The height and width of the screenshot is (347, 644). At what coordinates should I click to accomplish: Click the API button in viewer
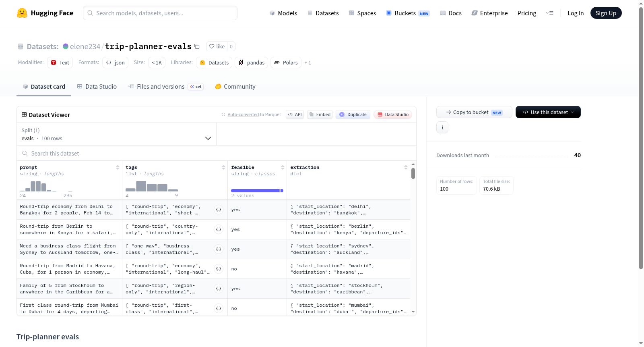[295, 114]
